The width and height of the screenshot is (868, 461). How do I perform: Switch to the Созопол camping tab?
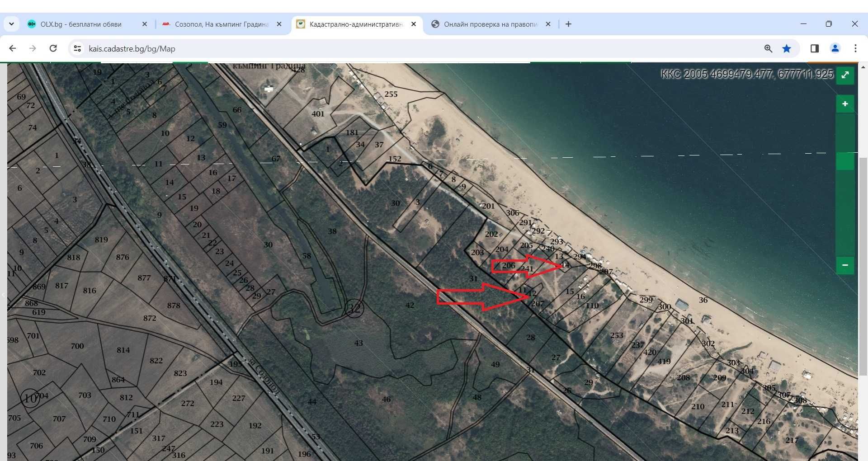[x=222, y=24]
